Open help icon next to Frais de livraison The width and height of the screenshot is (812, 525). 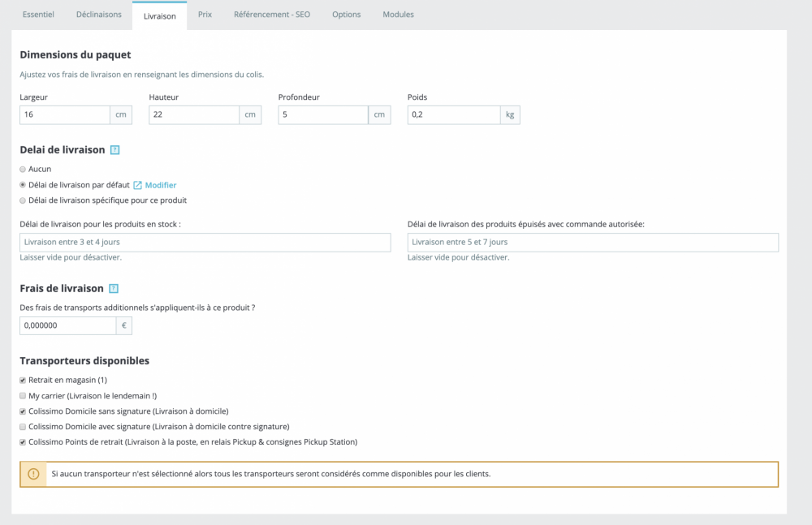114,289
